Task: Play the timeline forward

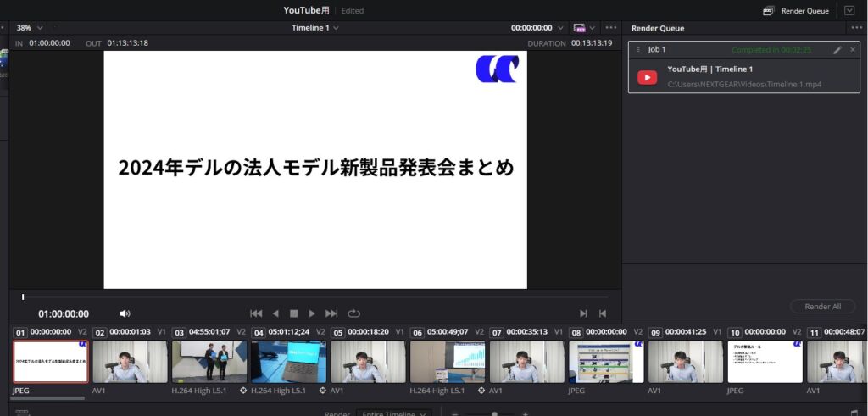Action: (x=312, y=313)
